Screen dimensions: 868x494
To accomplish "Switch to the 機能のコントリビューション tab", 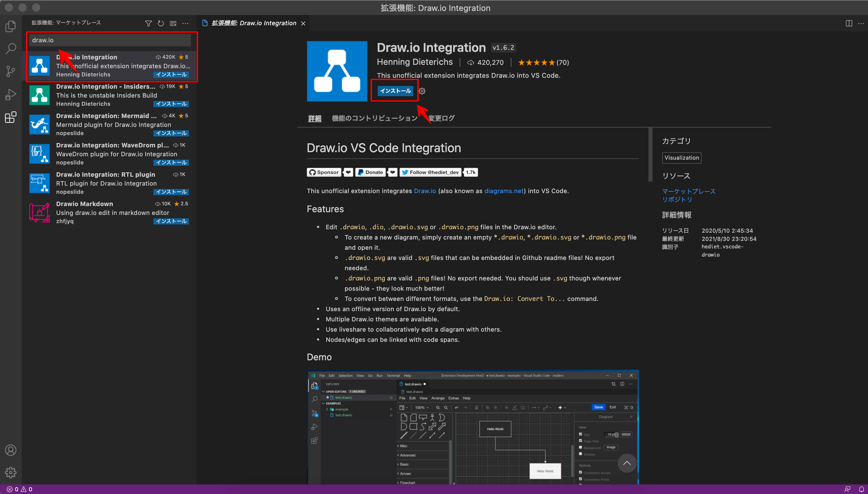I will tap(375, 118).
